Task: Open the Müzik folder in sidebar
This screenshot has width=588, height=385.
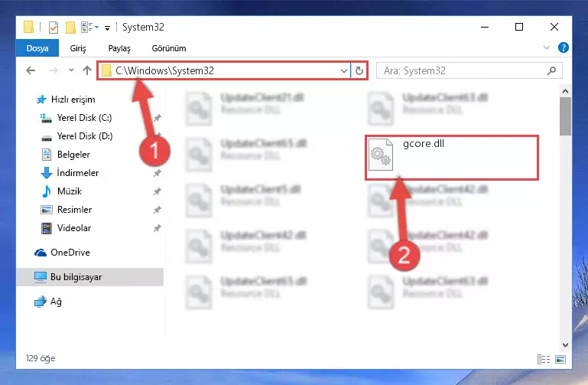Action: tap(61, 191)
